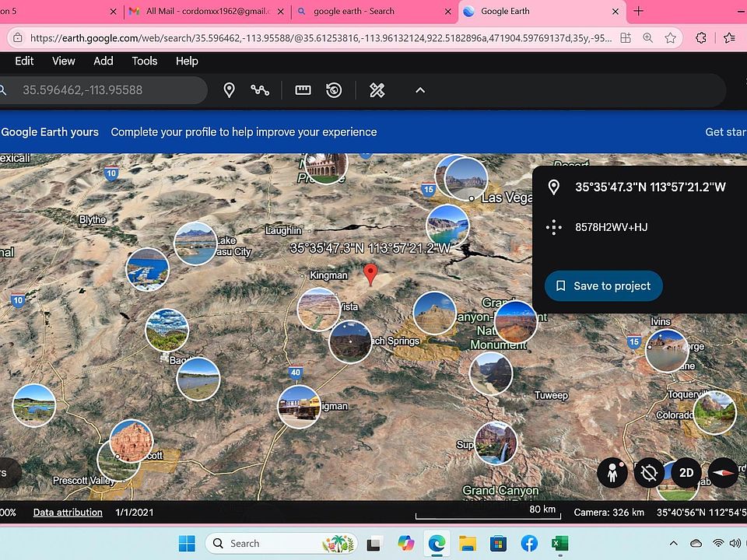Show hidden system tray icons
The height and width of the screenshot is (560, 747).
pos(674,543)
